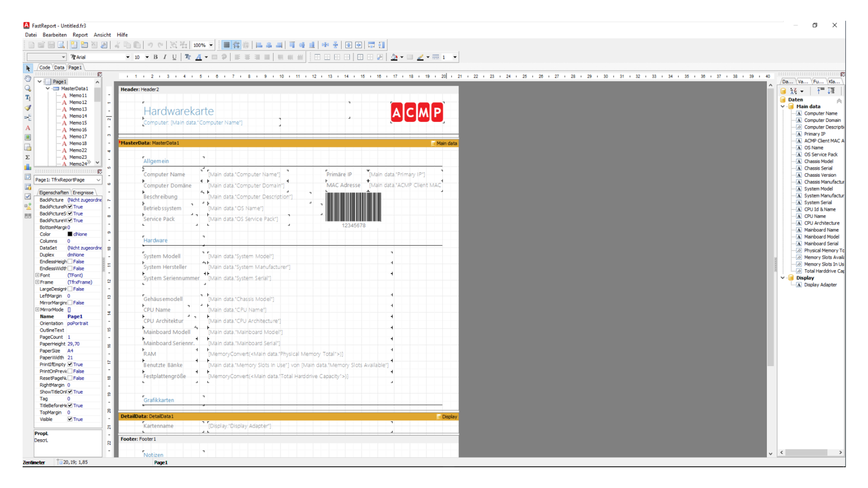Toggle the show grid icon

click(226, 45)
